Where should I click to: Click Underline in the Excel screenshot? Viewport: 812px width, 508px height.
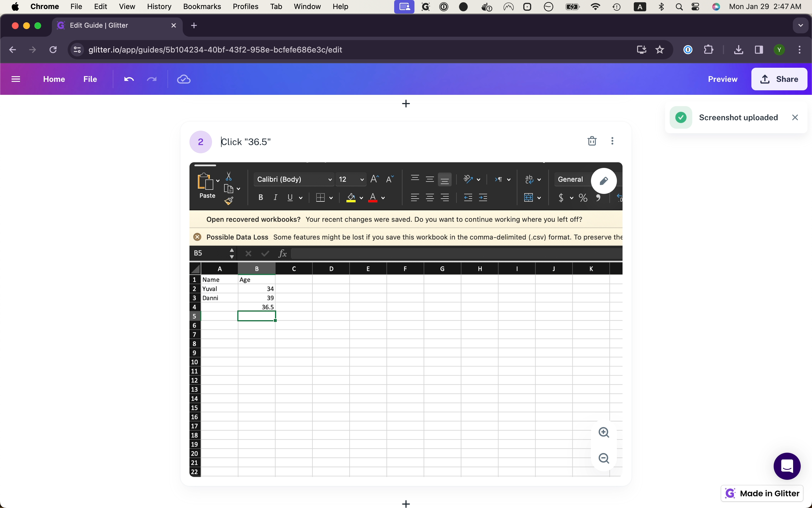pyautogui.click(x=290, y=198)
